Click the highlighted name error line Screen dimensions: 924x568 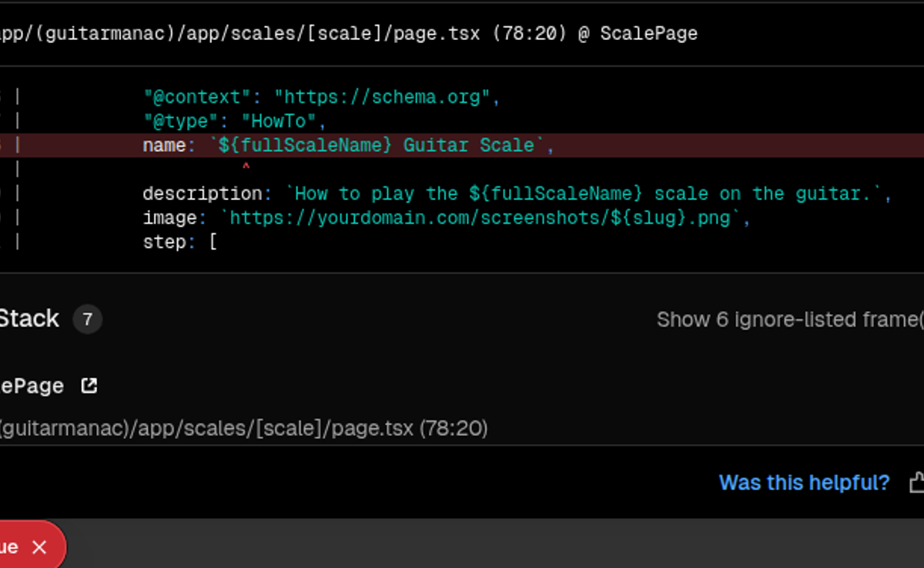(462, 145)
